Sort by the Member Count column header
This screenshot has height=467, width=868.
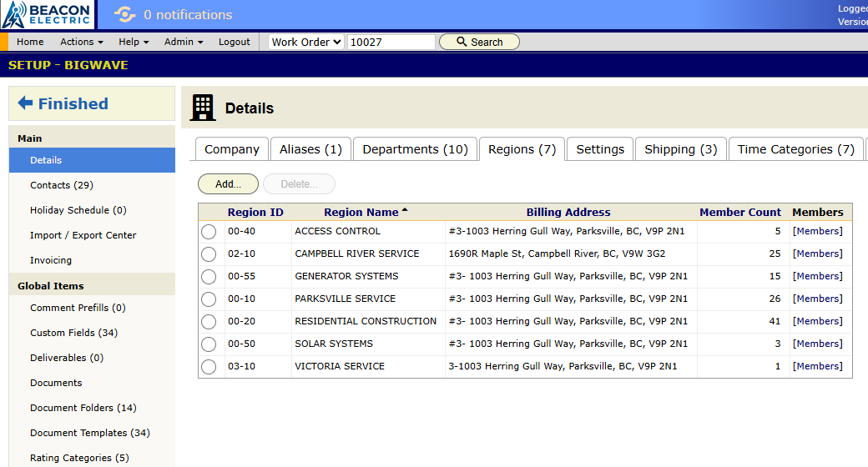(740, 213)
